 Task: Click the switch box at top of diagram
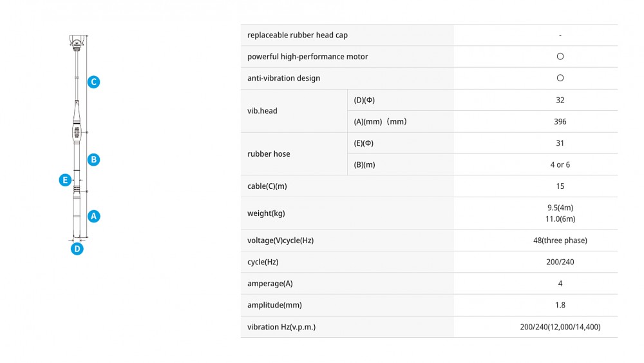[x=77, y=43]
